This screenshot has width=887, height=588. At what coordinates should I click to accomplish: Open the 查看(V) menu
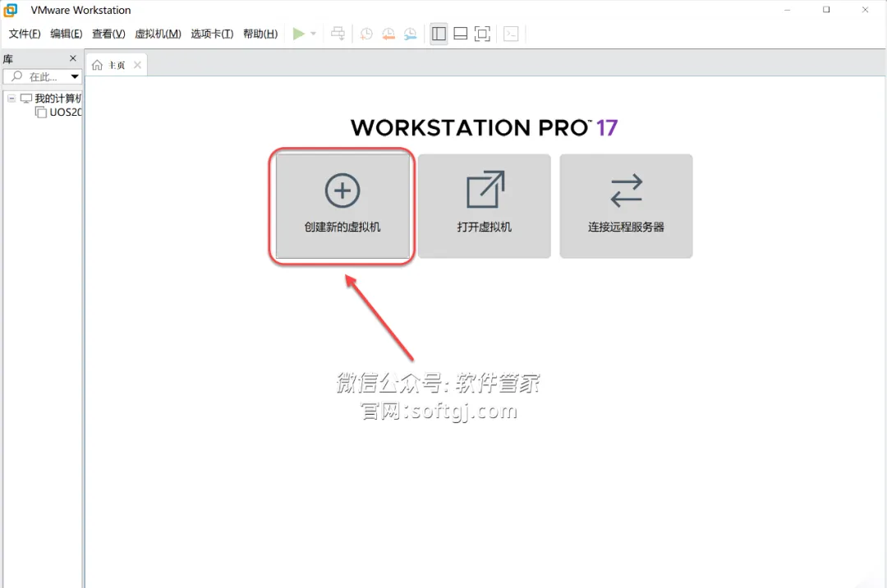(x=108, y=34)
